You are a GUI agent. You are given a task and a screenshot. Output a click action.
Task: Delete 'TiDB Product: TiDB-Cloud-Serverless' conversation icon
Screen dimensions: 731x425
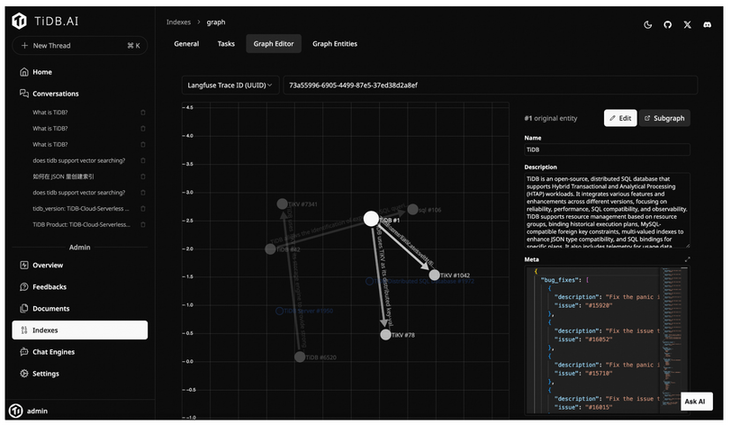tap(143, 225)
